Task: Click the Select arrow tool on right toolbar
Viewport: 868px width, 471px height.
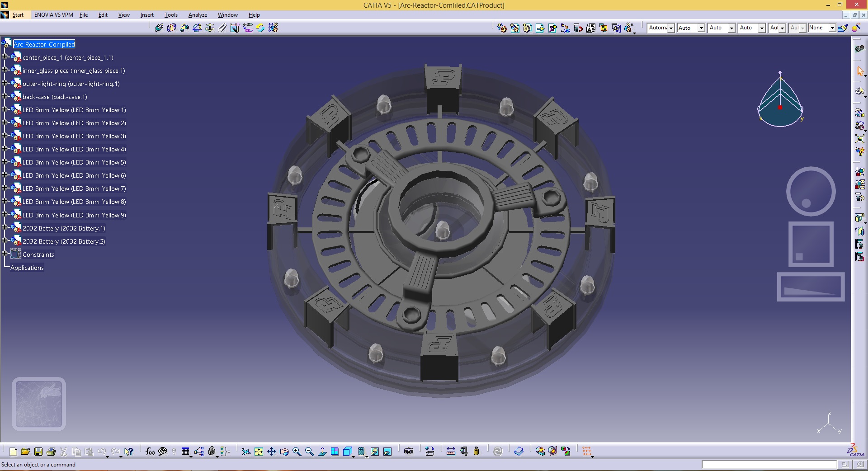Action: coord(860,71)
